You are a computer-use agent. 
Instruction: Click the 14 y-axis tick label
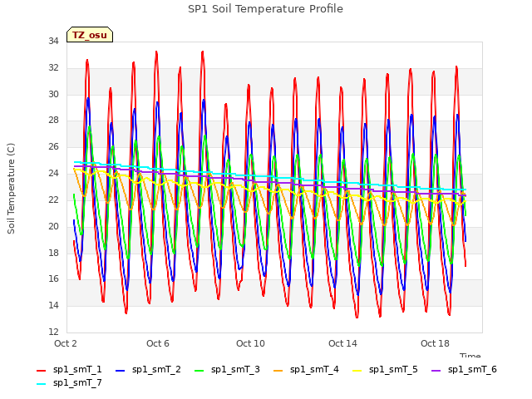coord(53,305)
